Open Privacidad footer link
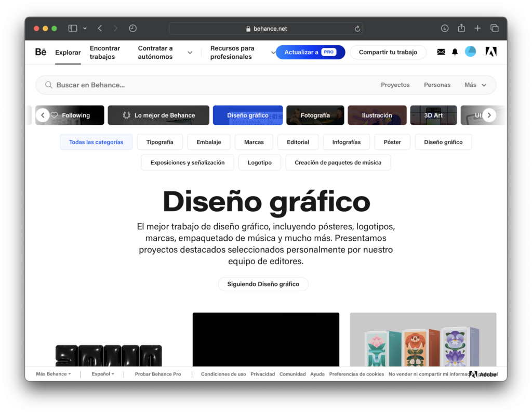The width and height of the screenshot is (532, 414). pyautogui.click(x=262, y=374)
